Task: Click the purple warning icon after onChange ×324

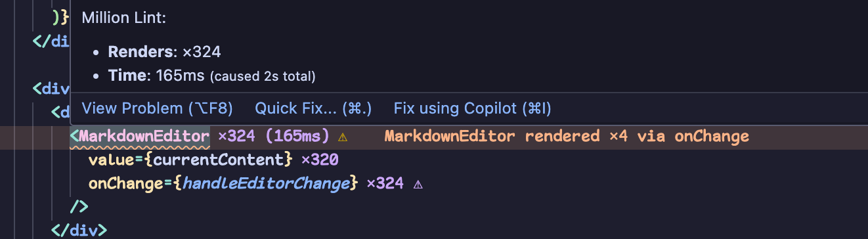Action: [418, 185]
